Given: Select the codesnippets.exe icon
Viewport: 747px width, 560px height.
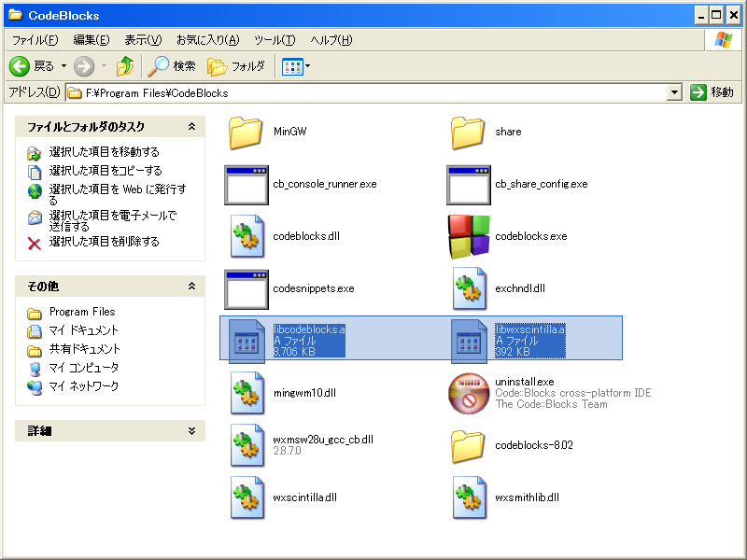Looking at the screenshot, I should point(247,289).
